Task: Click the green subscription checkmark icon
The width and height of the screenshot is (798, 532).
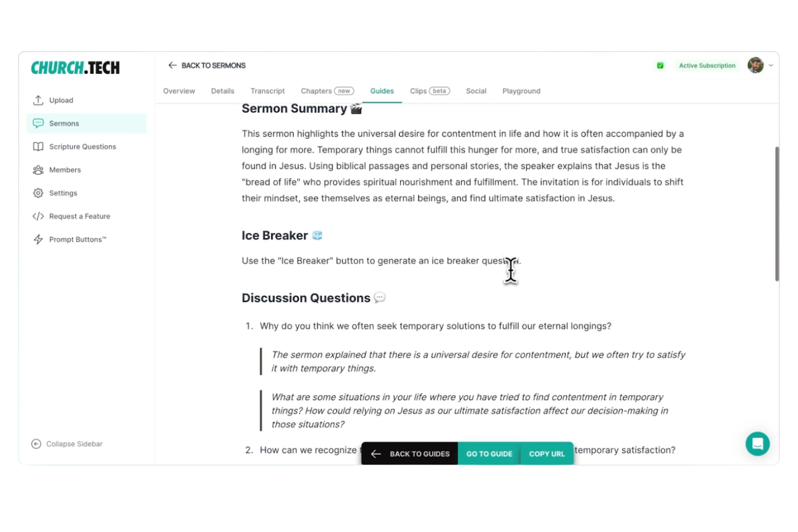Action: coord(659,65)
